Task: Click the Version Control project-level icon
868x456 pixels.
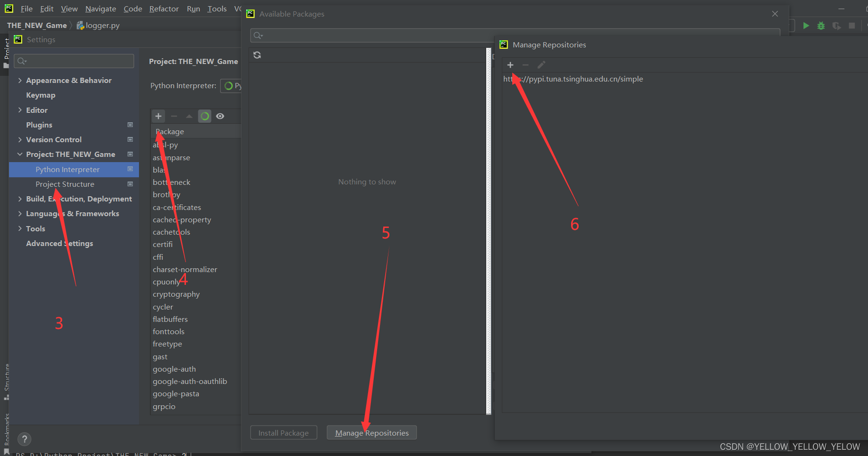Action: tap(130, 139)
